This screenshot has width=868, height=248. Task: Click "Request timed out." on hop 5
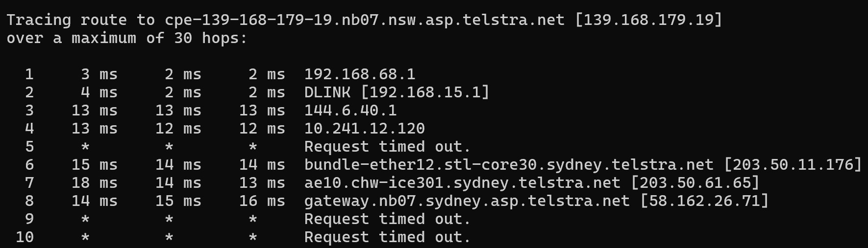pos(387,147)
